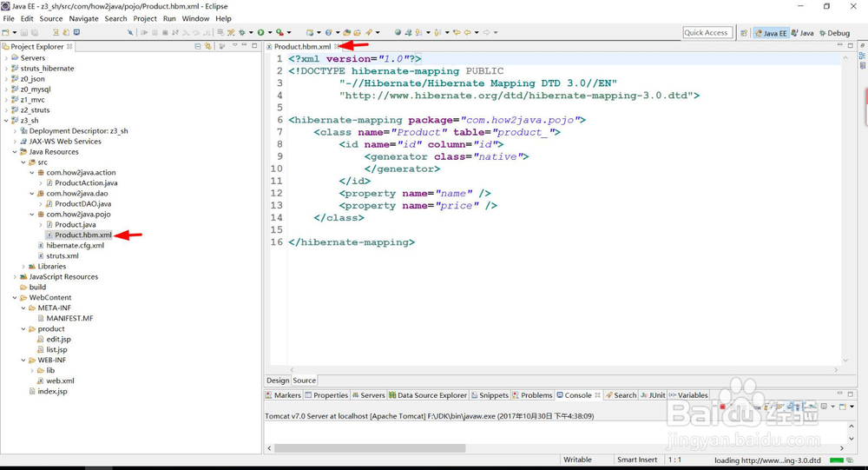Click the Open Web Browser globe icon
This screenshot has width=868, height=470.
point(398,32)
